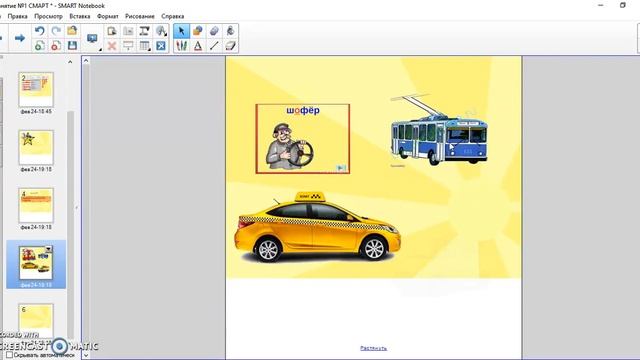Screen dimensions: 640x360
Task: Undo the last action
Action: pyautogui.click(x=40, y=31)
